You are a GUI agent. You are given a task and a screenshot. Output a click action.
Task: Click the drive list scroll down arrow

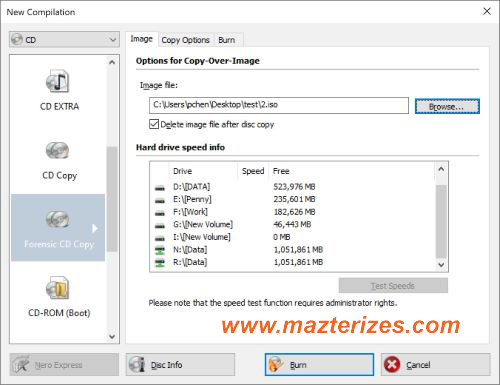point(441,265)
